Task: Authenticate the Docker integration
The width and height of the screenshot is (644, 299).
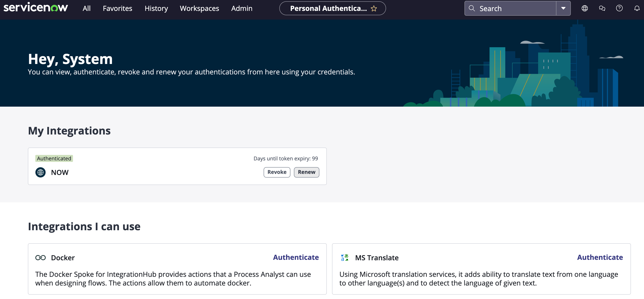Action: [296, 257]
